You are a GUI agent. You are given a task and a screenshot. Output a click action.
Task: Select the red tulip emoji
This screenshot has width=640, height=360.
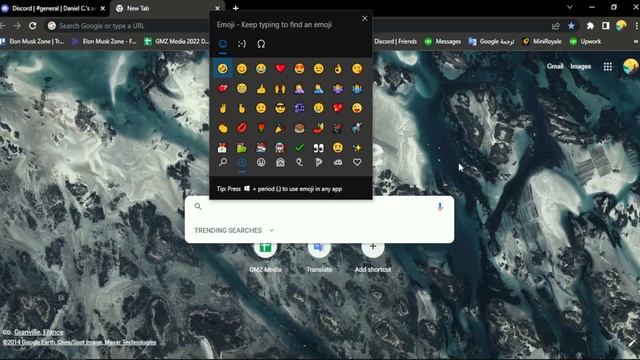261,128
